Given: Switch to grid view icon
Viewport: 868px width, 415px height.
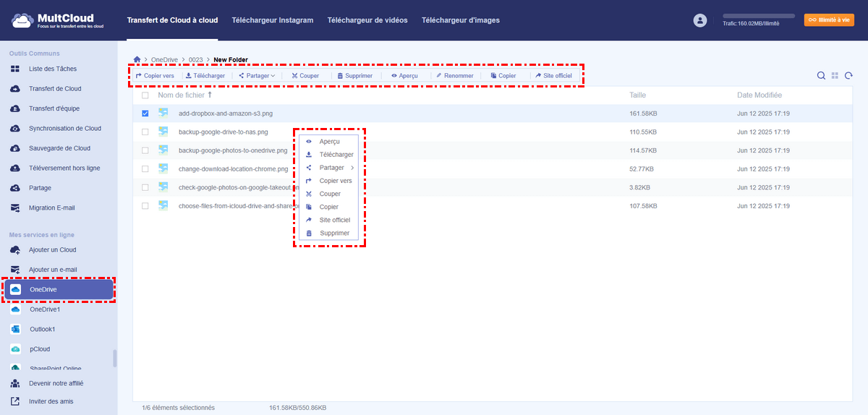Looking at the screenshot, I should pos(835,75).
